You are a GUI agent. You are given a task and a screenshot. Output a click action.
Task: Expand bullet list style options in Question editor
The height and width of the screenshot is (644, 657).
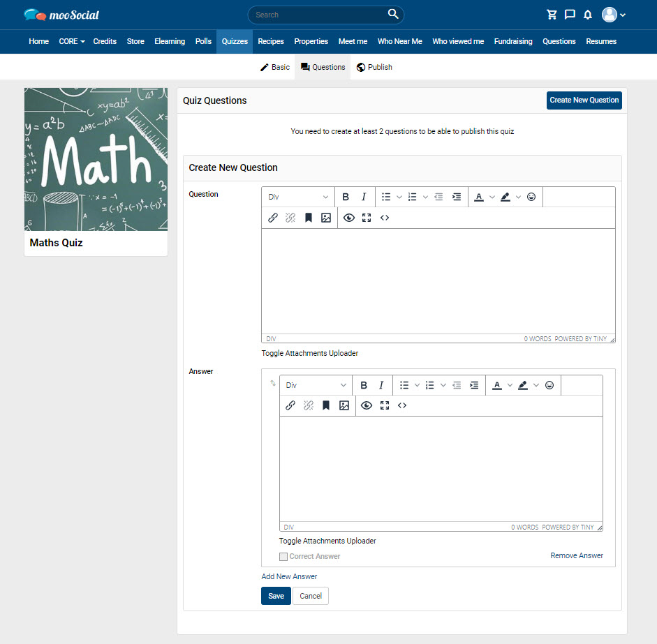coord(399,197)
